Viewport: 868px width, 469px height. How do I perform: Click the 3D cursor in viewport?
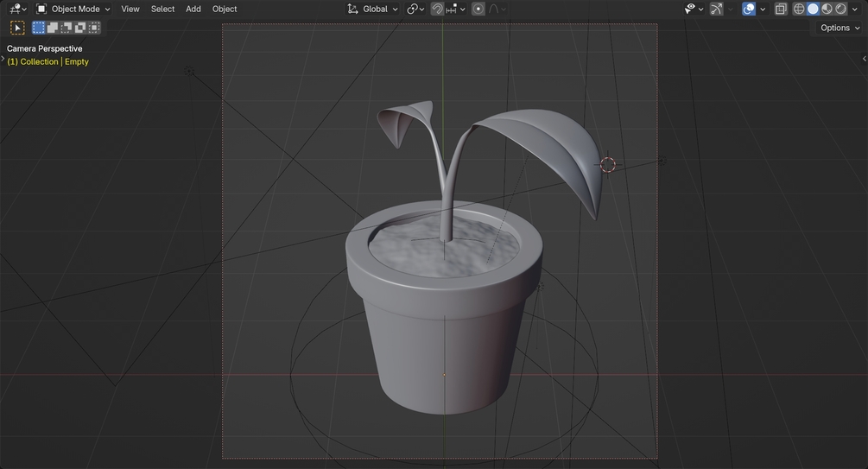tap(608, 164)
